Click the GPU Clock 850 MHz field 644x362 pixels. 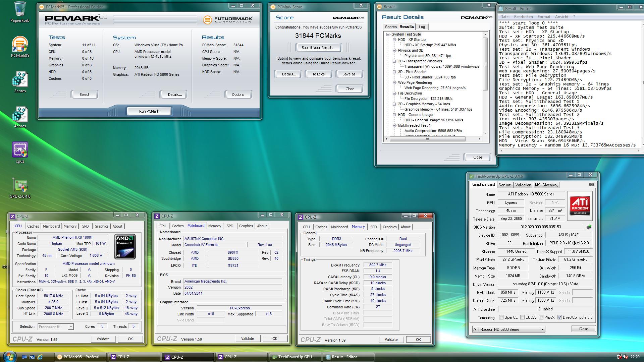click(x=508, y=293)
